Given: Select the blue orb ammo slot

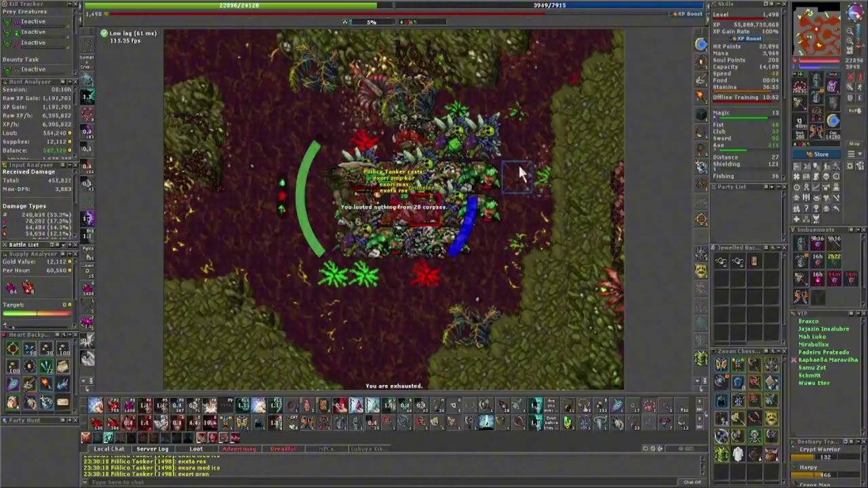Looking at the screenshot, I should [x=833, y=121].
